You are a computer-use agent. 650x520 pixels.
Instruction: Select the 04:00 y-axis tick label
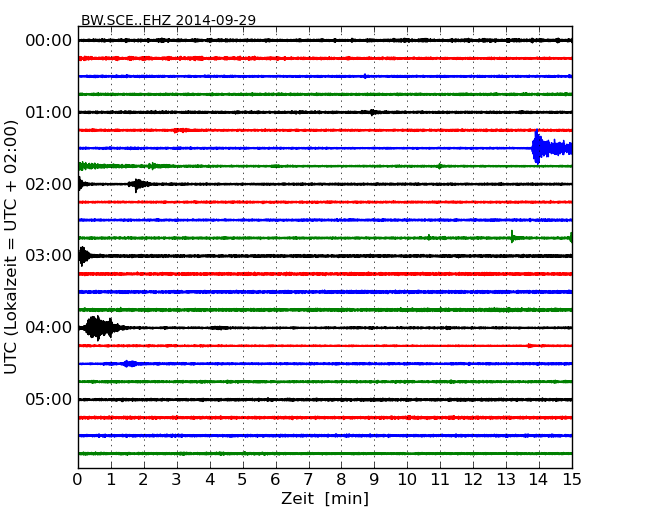point(48,328)
